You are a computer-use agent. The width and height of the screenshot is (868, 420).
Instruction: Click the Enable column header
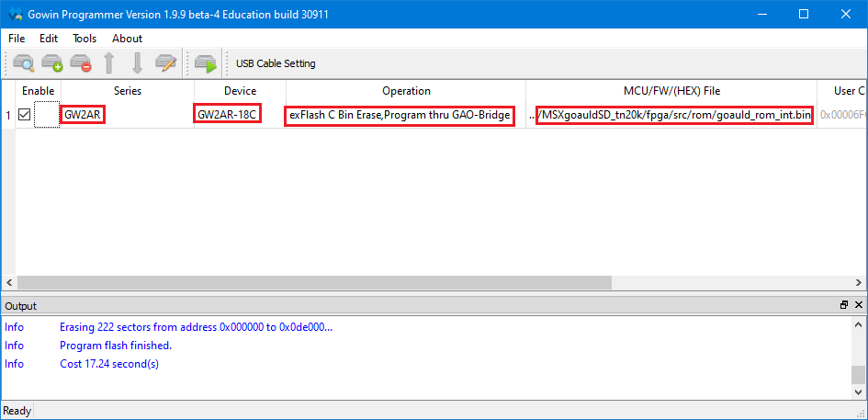(x=39, y=91)
